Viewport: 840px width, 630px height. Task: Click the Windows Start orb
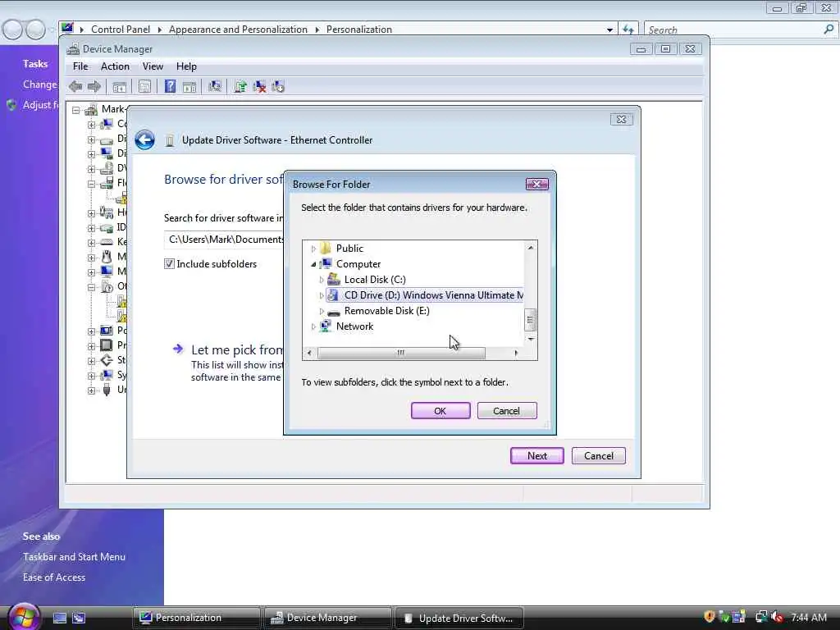(24, 616)
